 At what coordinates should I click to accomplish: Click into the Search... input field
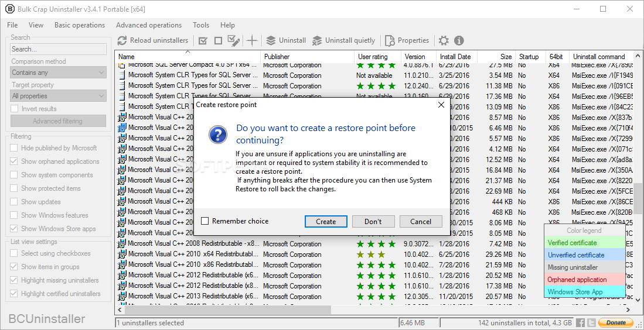(59, 49)
